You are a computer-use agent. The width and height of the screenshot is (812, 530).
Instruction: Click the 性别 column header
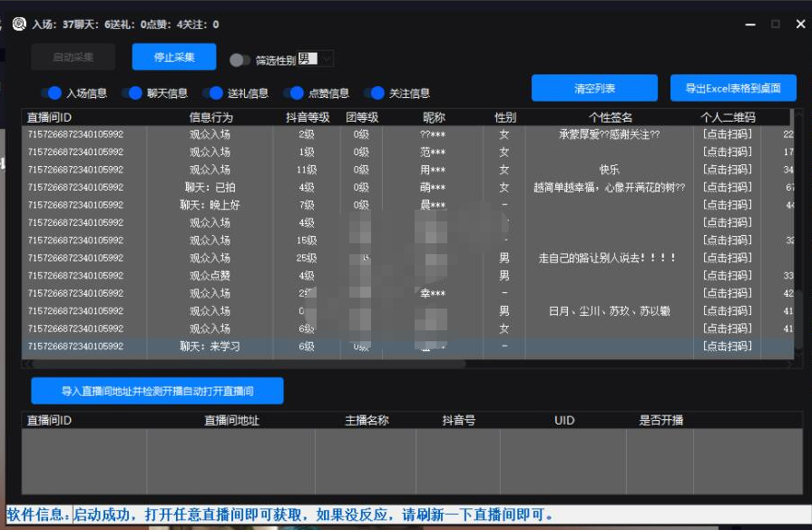click(504, 117)
